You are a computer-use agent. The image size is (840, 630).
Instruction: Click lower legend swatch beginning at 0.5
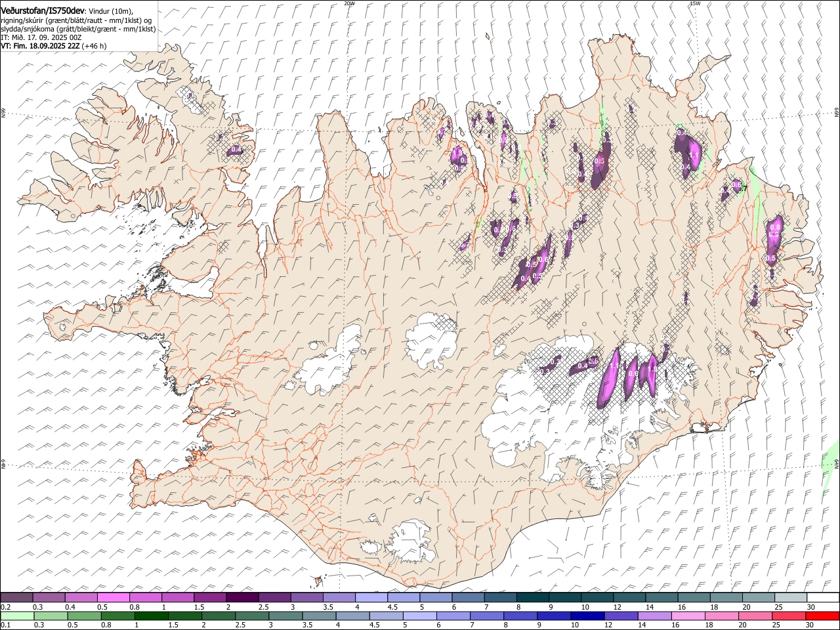pos(84,616)
